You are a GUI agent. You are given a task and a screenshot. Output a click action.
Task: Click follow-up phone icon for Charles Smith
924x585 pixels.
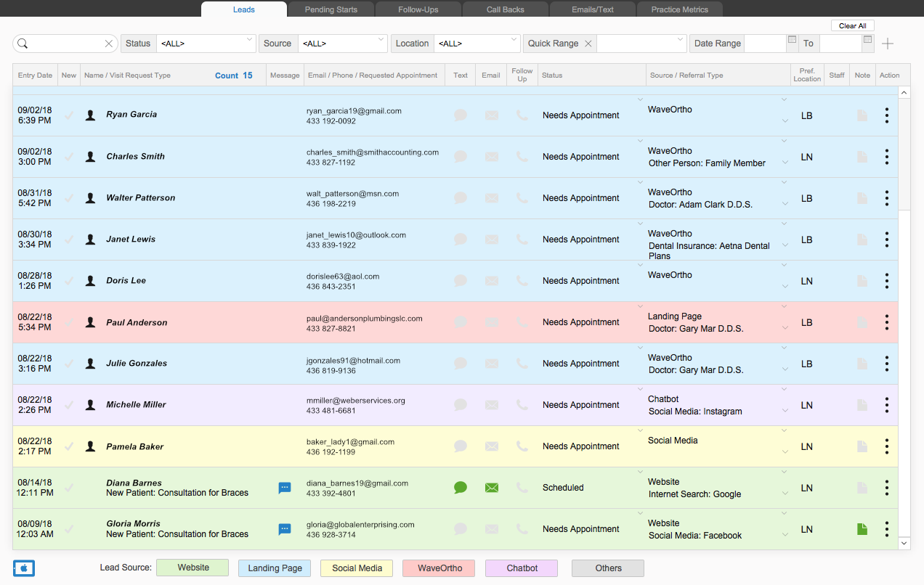[x=522, y=157]
